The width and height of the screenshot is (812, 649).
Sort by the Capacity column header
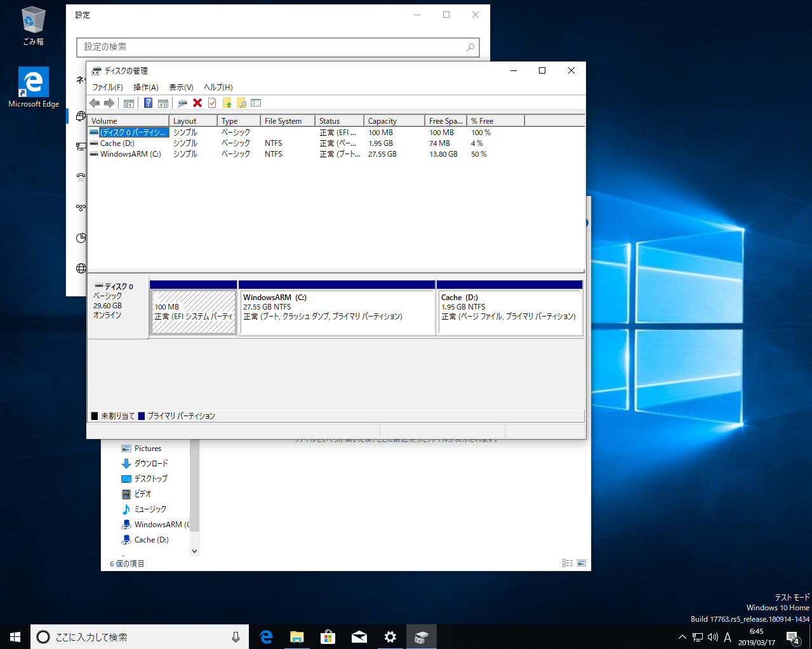(x=394, y=121)
